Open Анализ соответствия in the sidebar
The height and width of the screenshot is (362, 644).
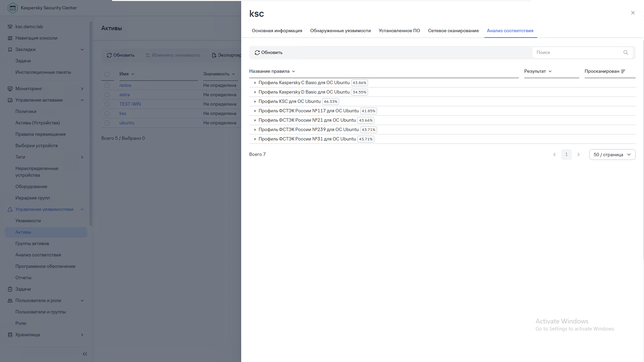38,255
